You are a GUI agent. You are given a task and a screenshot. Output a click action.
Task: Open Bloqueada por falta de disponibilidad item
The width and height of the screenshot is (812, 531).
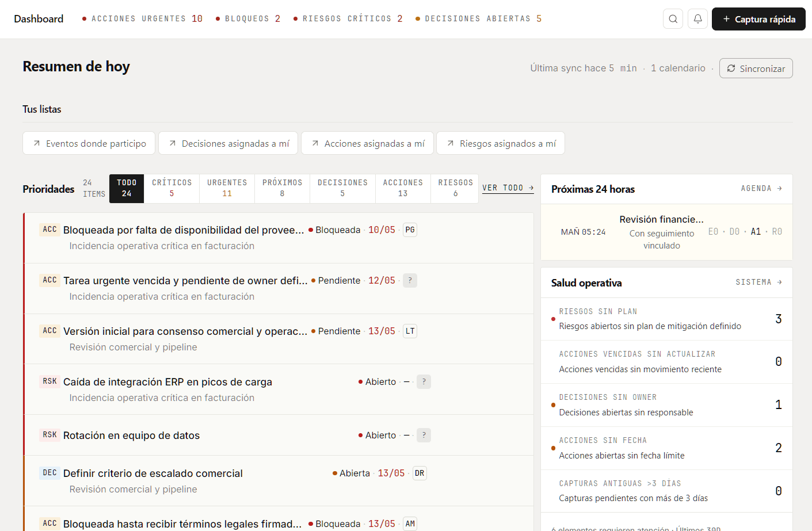(x=279, y=238)
